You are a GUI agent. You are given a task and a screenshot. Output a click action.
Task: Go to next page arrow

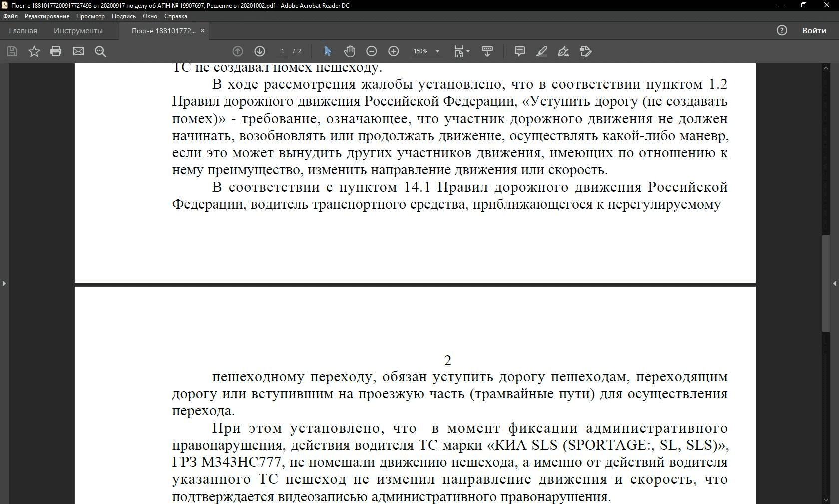(x=260, y=51)
